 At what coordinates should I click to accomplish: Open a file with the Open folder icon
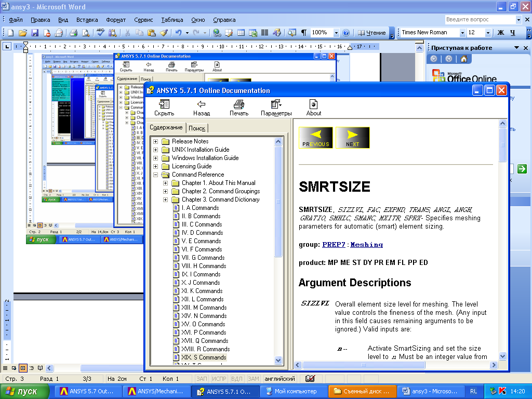coord(23,33)
